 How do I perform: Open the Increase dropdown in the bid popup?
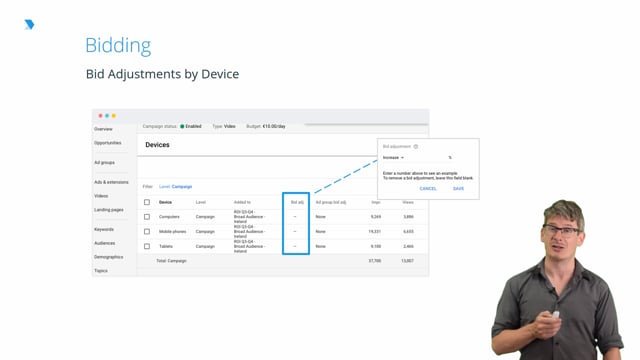(x=393, y=158)
